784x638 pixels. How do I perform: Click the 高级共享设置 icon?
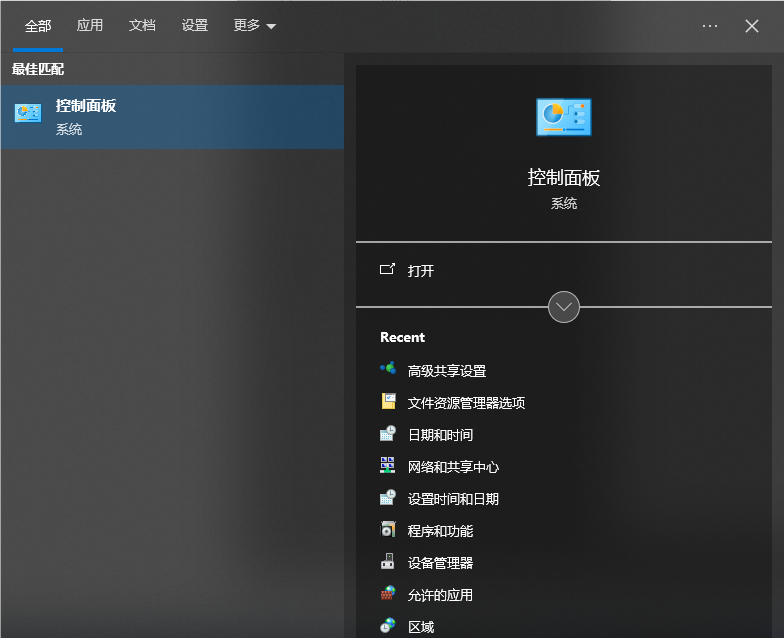pos(388,369)
